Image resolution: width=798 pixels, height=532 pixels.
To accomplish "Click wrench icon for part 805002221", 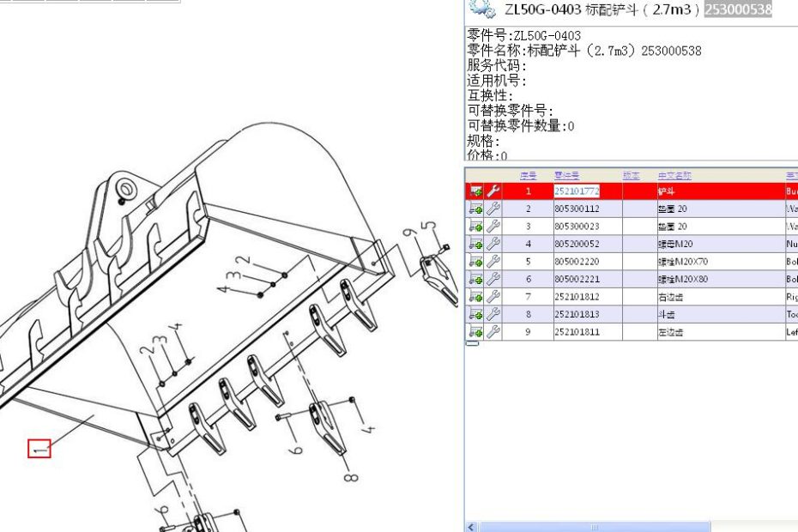I will 493,280.
